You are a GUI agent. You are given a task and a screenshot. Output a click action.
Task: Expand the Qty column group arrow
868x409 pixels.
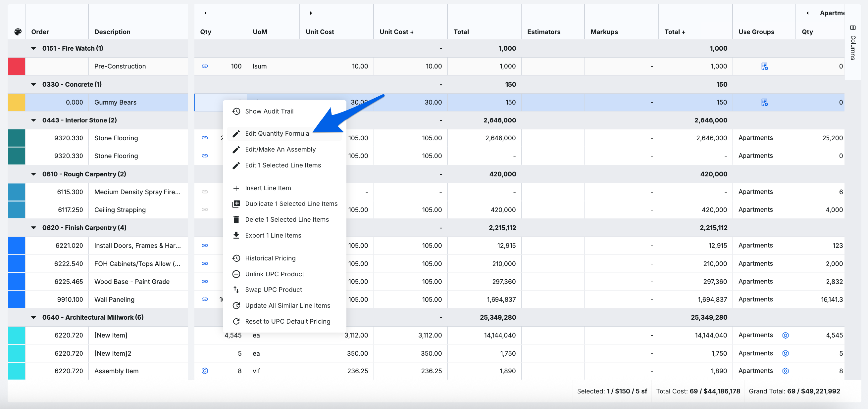pos(205,13)
